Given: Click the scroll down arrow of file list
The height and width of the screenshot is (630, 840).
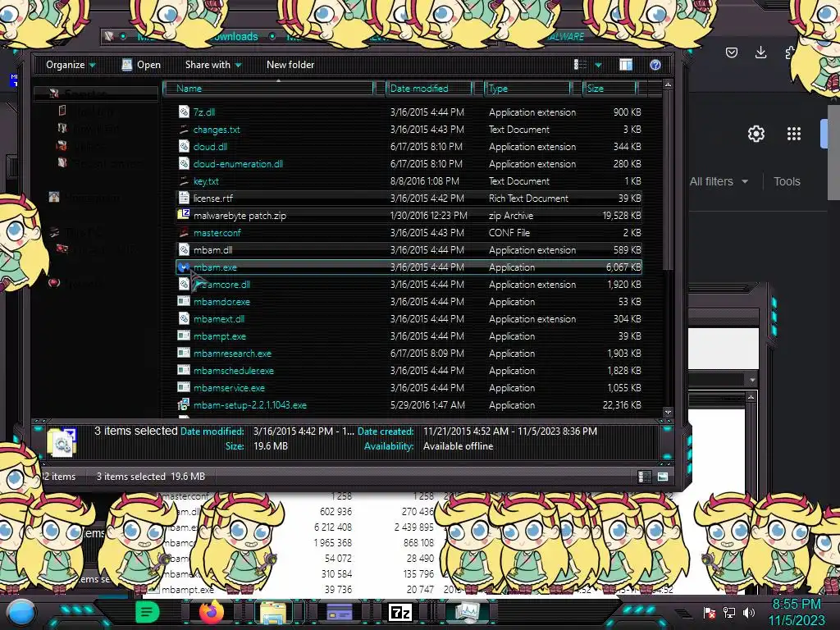Looking at the screenshot, I should coord(668,412).
